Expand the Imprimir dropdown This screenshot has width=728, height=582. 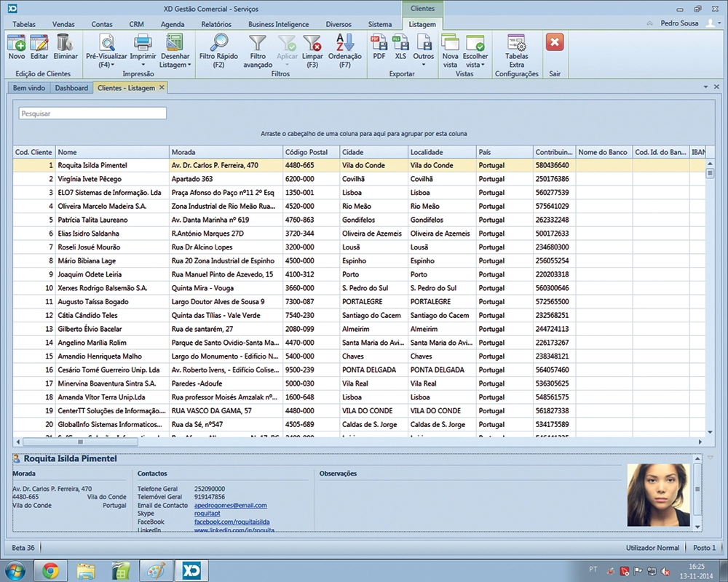(x=143, y=65)
